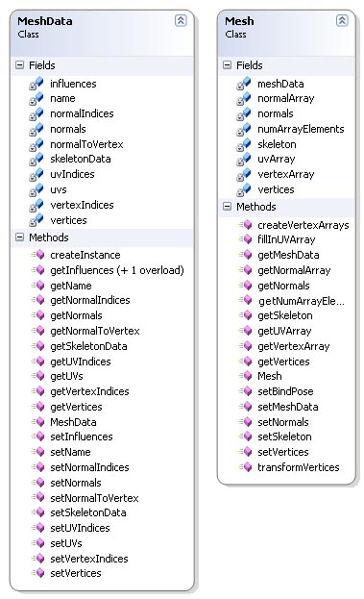Screen dimensions: 364x599
Task: Collapse the Fields section in Mesh
Action: tap(227, 65)
